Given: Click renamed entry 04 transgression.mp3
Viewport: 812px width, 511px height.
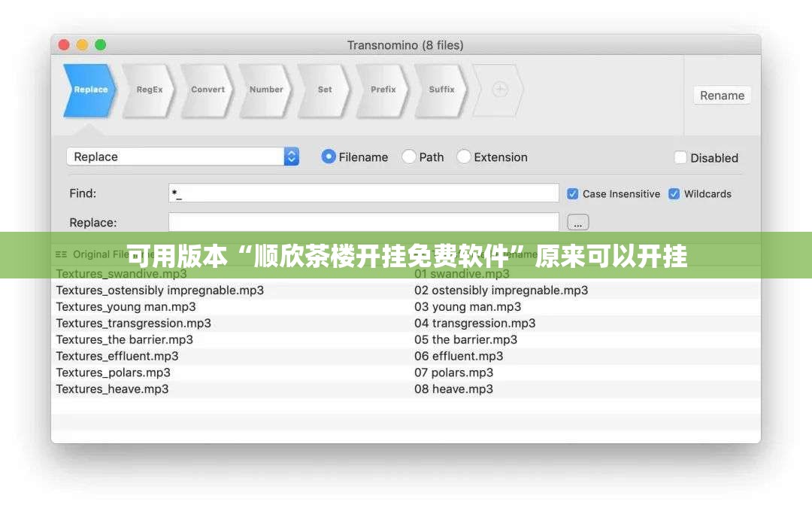Looking at the screenshot, I should click(x=475, y=324).
